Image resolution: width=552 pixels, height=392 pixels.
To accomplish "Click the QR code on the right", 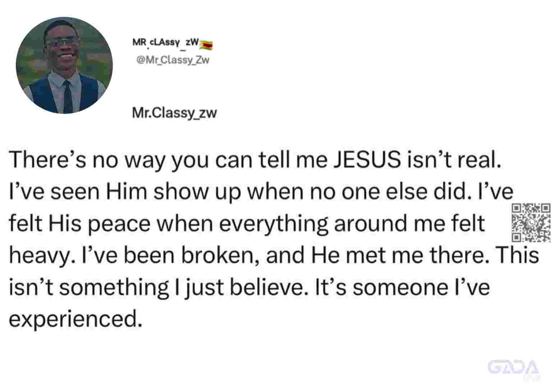I will point(531,222).
